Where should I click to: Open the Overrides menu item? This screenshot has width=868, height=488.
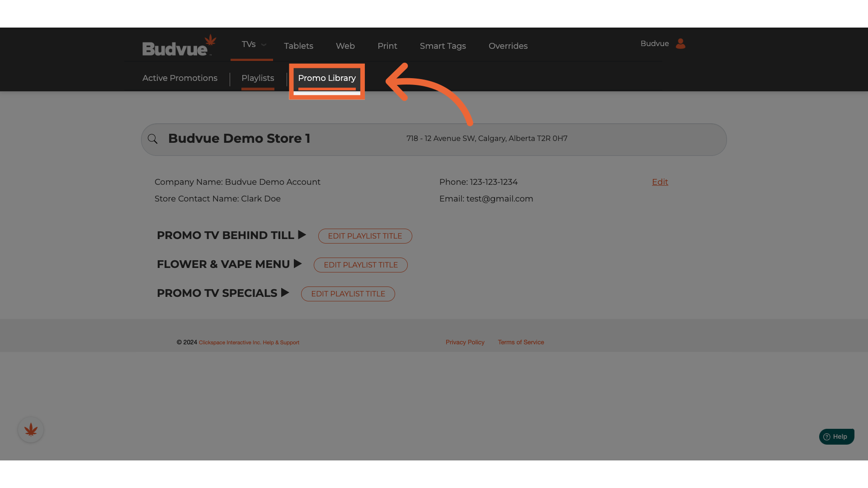(x=508, y=46)
